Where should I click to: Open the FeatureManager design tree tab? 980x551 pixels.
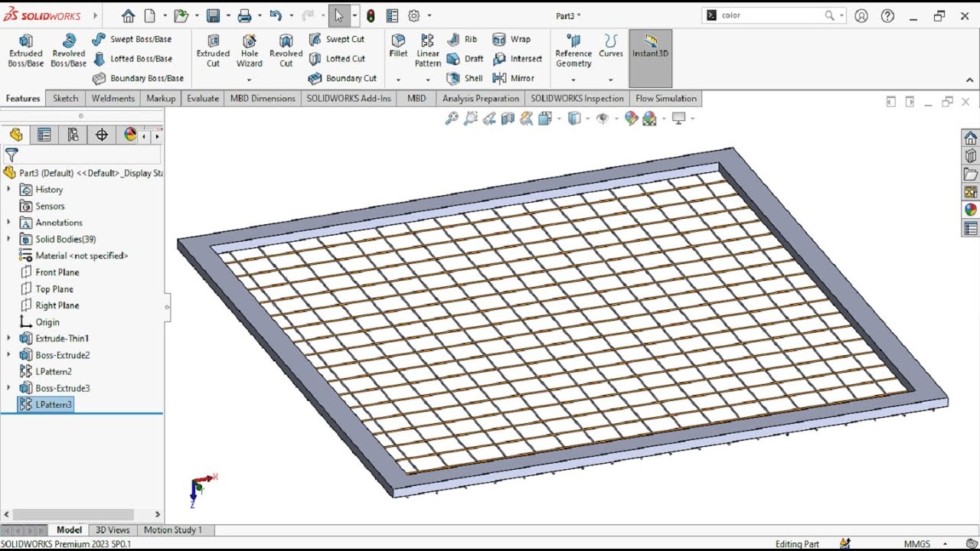click(x=16, y=135)
